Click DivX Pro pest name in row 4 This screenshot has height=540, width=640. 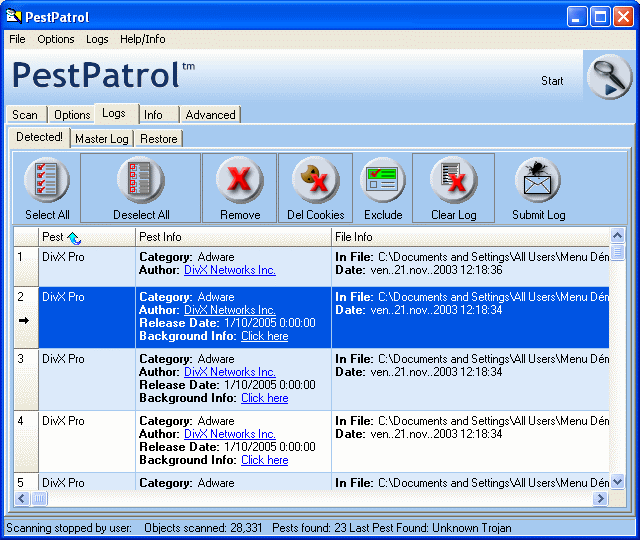(63, 421)
